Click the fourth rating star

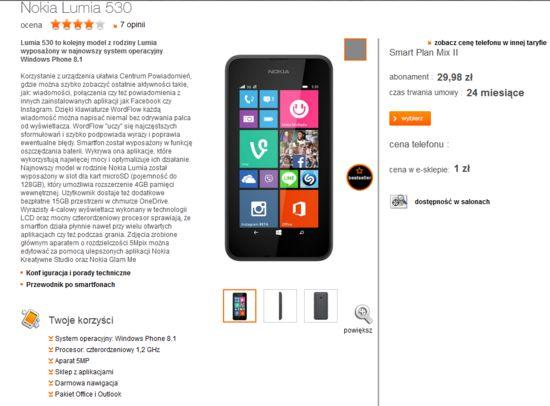pos(89,25)
